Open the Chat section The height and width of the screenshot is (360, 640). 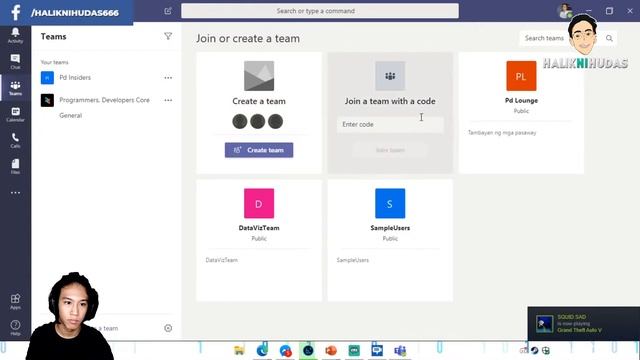[x=15, y=62]
